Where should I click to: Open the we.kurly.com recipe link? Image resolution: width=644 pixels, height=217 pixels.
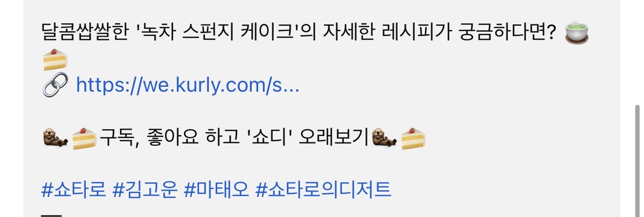188,86
